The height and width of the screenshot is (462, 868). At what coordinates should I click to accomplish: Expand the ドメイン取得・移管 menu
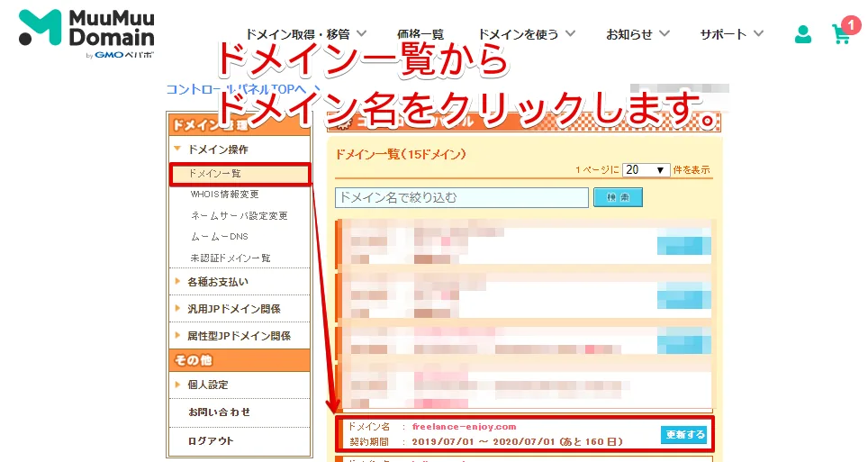click(305, 34)
